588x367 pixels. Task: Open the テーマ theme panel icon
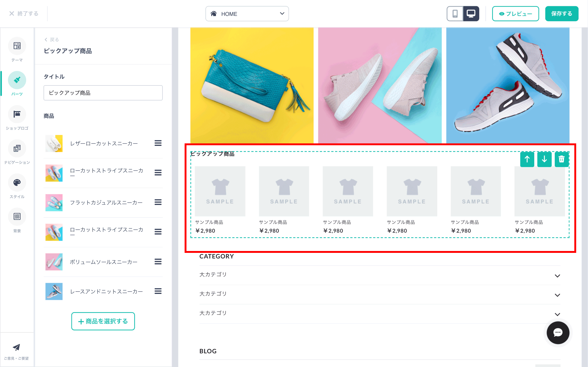pos(17,46)
